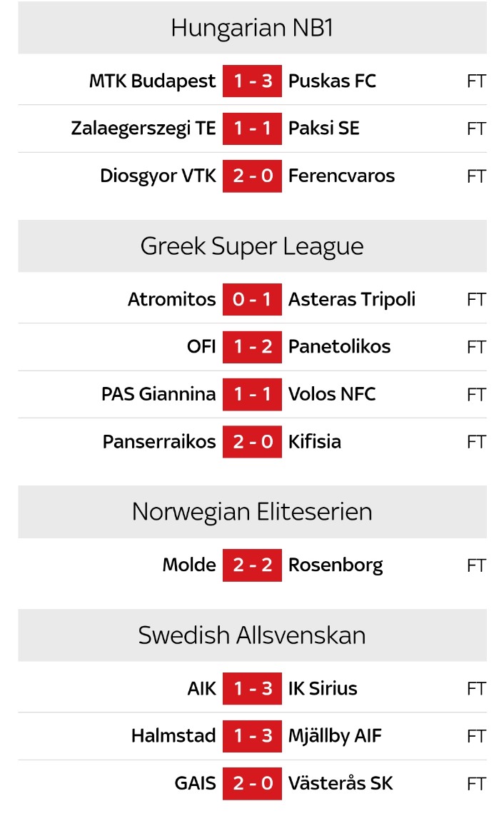Screen dimensions: 504x821
Task: Click the Atromitos 0 - 1 score box
Action: (x=252, y=300)
